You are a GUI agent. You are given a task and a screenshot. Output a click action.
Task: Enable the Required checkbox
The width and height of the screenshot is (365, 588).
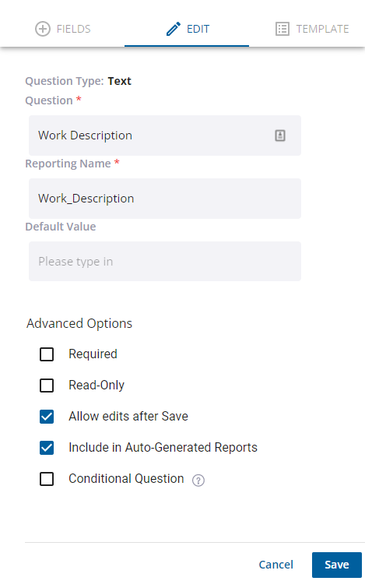(47, 354)
